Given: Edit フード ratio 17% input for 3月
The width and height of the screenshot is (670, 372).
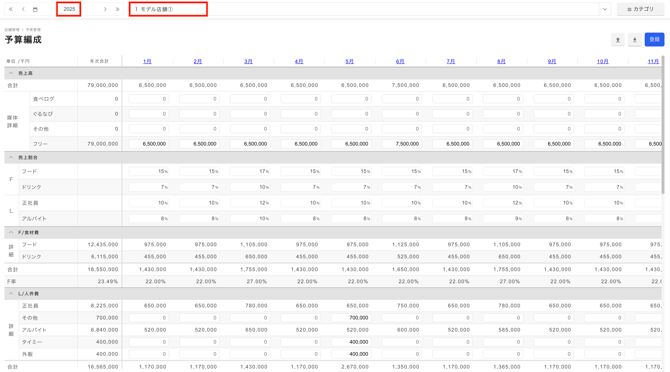Looking at the screenshot, I should tap(250, 172).
